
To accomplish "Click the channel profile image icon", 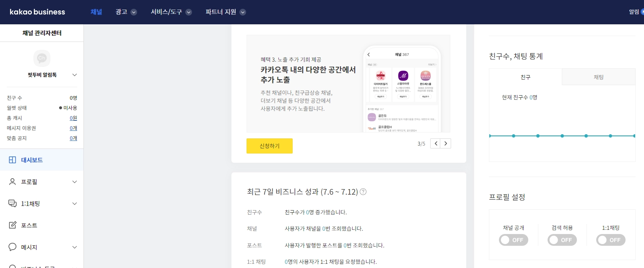I will click(x=42, y=58).
